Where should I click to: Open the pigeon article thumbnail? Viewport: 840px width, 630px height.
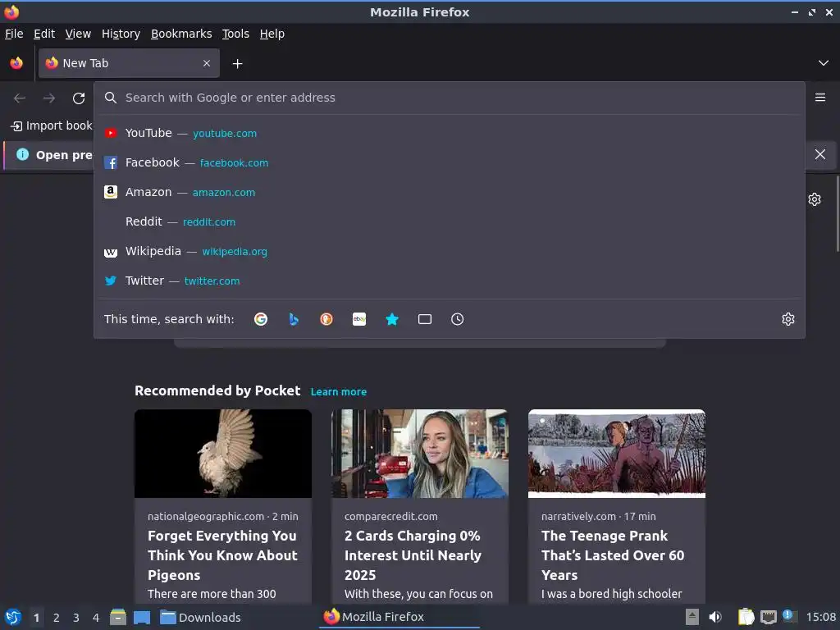[223, 454]
